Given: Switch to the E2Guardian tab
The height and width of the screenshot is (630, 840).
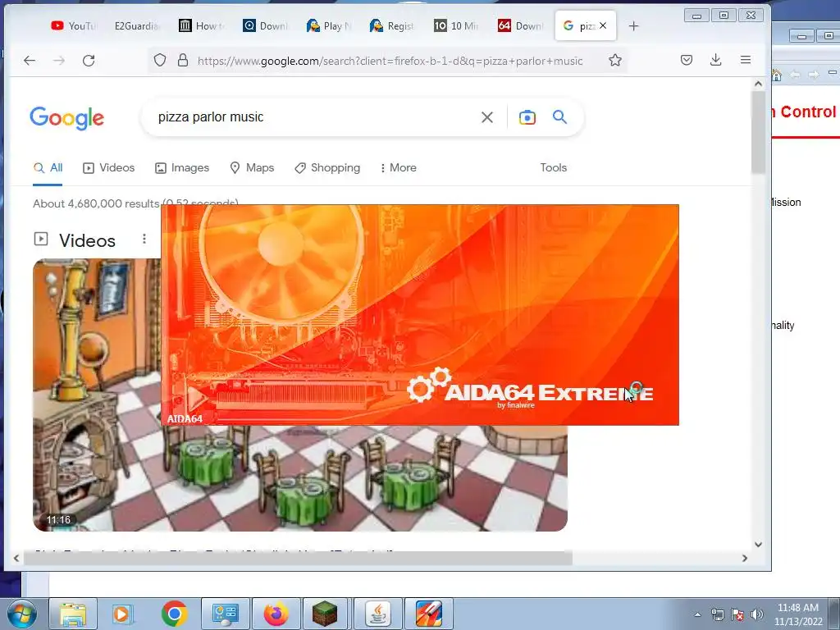Looking at the screenshot, I should [137, 25].
